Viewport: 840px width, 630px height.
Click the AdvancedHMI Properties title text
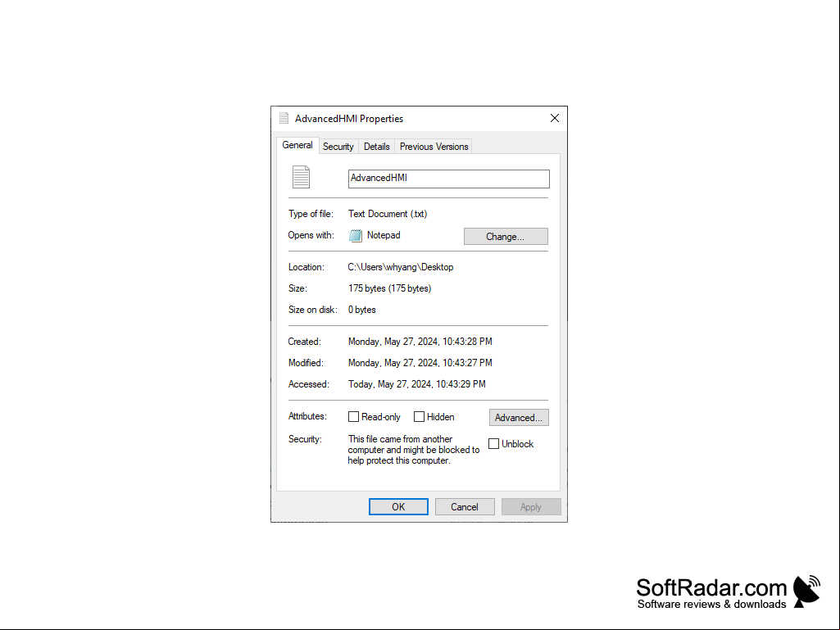click(x=349, y=119)
